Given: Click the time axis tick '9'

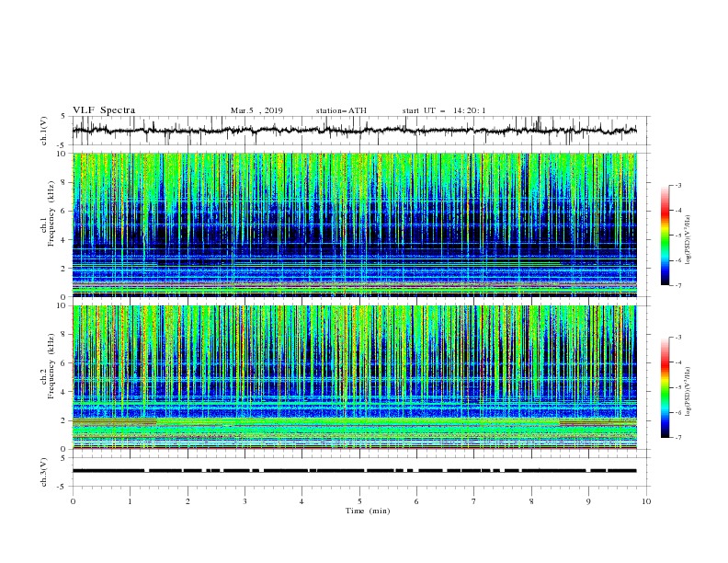Looking at the screenshot, I should [588, 501].
